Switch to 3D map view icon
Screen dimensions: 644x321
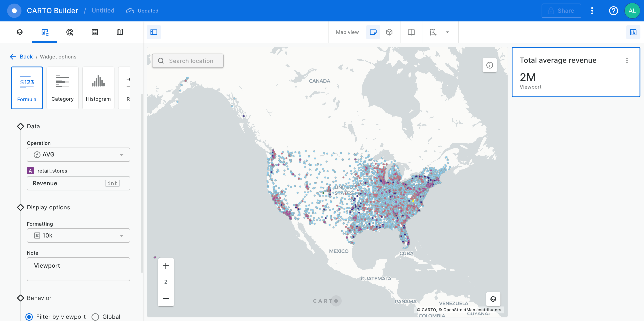389,32
